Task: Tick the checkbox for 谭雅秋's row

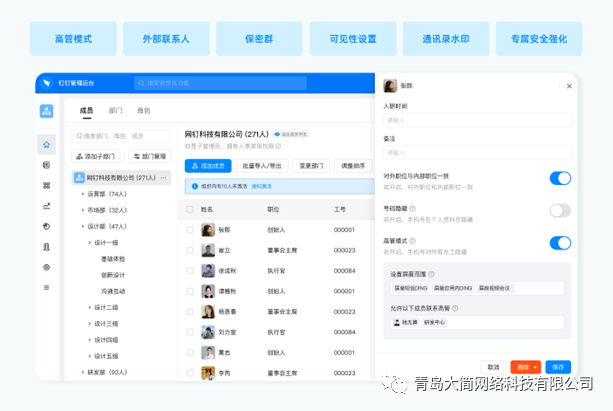Action: pos(190,291)
